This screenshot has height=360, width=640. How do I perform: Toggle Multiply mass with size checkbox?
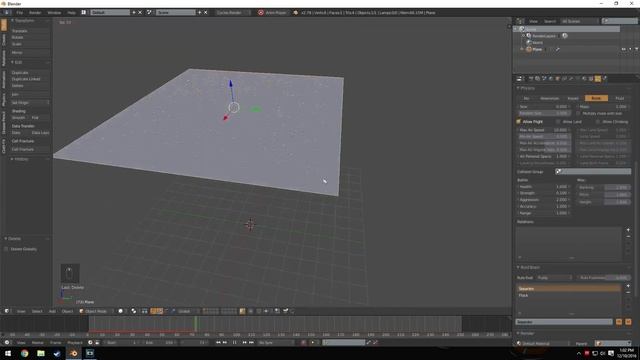[578, 113]
